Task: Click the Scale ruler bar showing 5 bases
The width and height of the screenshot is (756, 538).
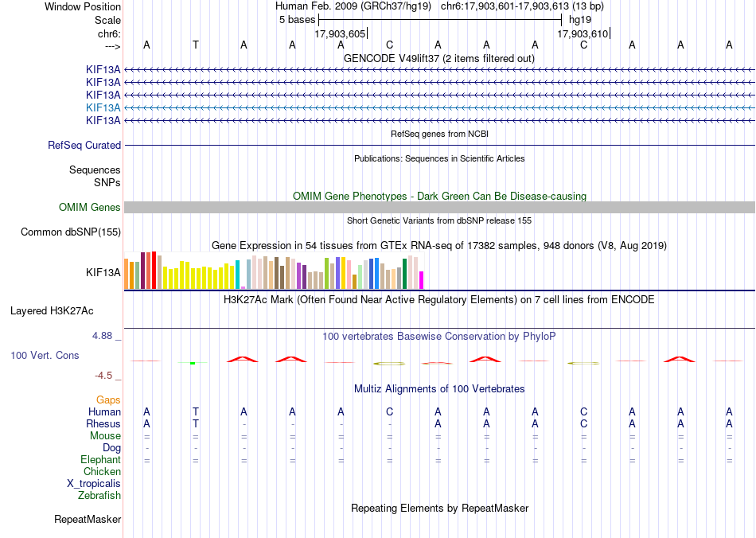Action: point(440,20)
